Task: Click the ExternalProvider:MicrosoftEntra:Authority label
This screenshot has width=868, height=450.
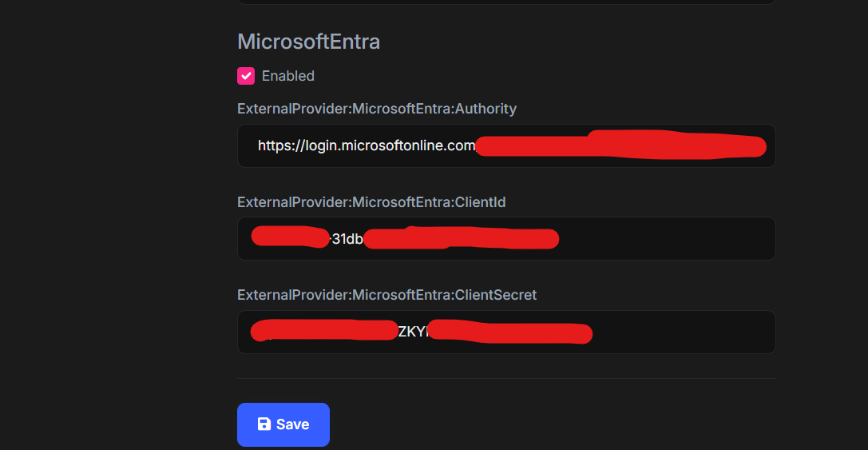Action: [377, 109]
